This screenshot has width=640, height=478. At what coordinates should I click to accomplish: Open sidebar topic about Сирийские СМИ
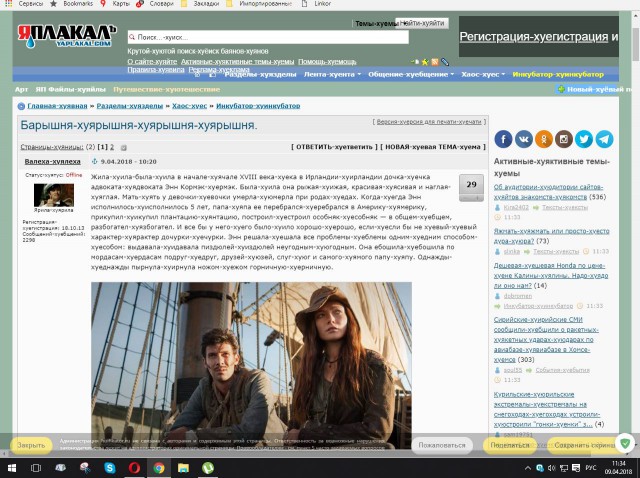click(546, 339)
